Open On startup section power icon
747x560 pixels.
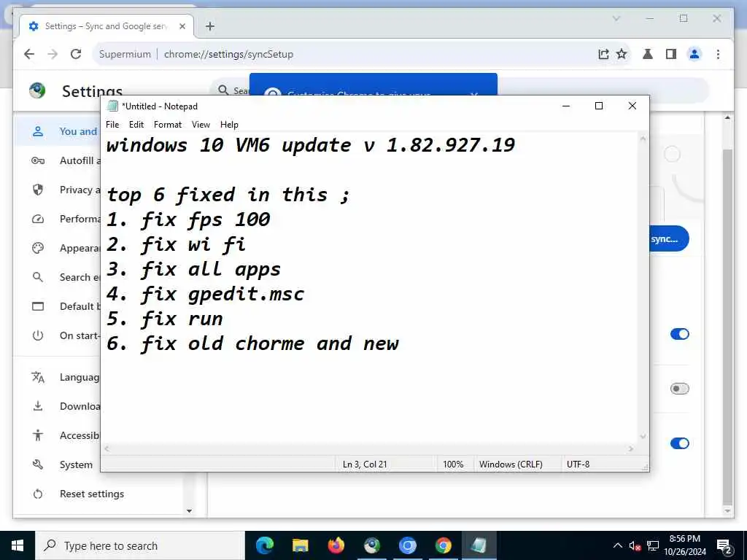tap(38, 335)
